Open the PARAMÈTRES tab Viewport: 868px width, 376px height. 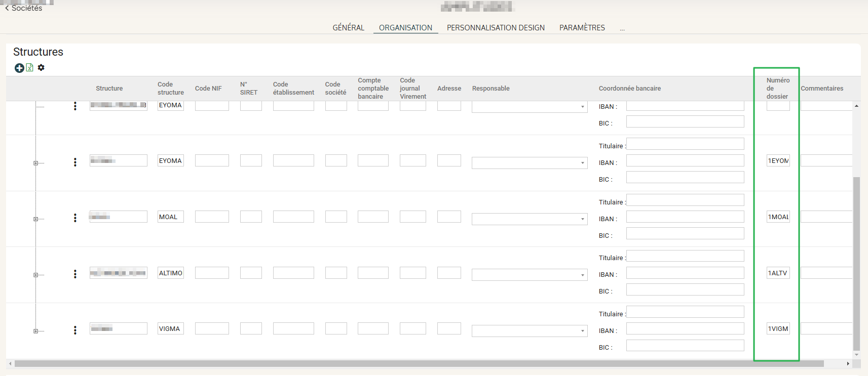tap(582, 28)
